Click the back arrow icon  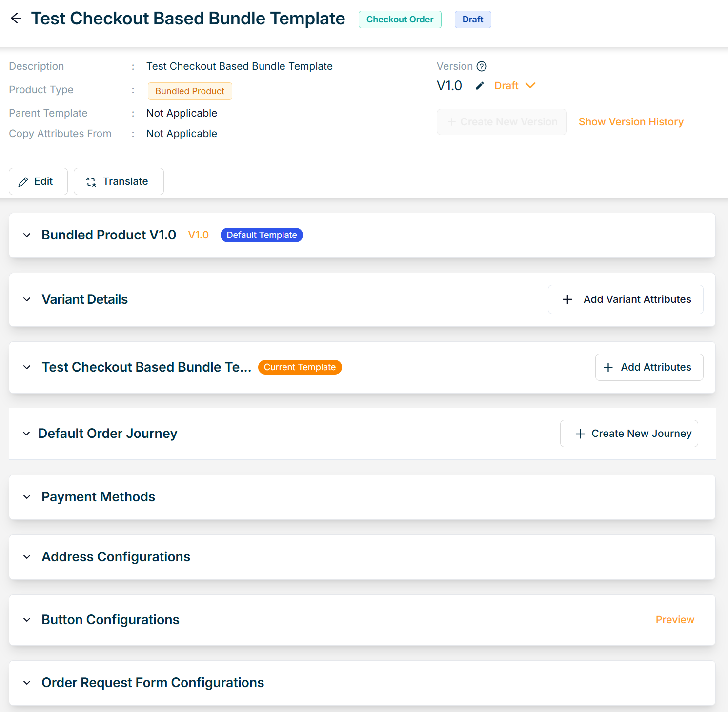16,19
